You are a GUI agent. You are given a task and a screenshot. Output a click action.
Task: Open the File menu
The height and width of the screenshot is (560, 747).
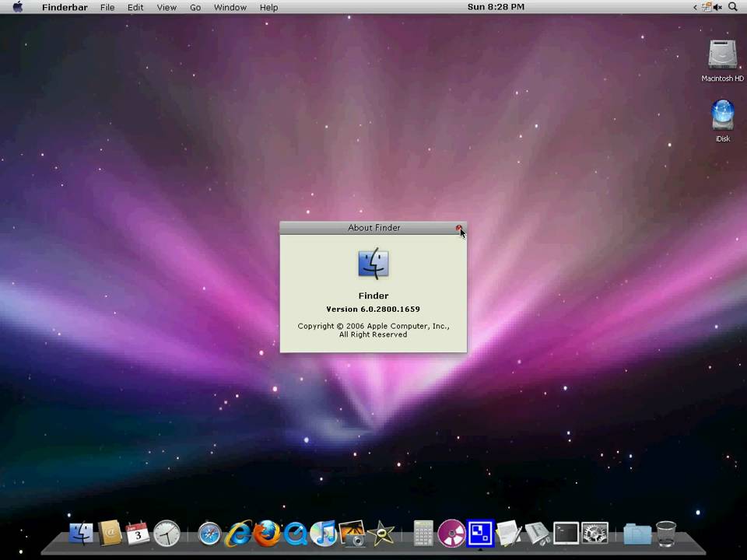point(107,7)
